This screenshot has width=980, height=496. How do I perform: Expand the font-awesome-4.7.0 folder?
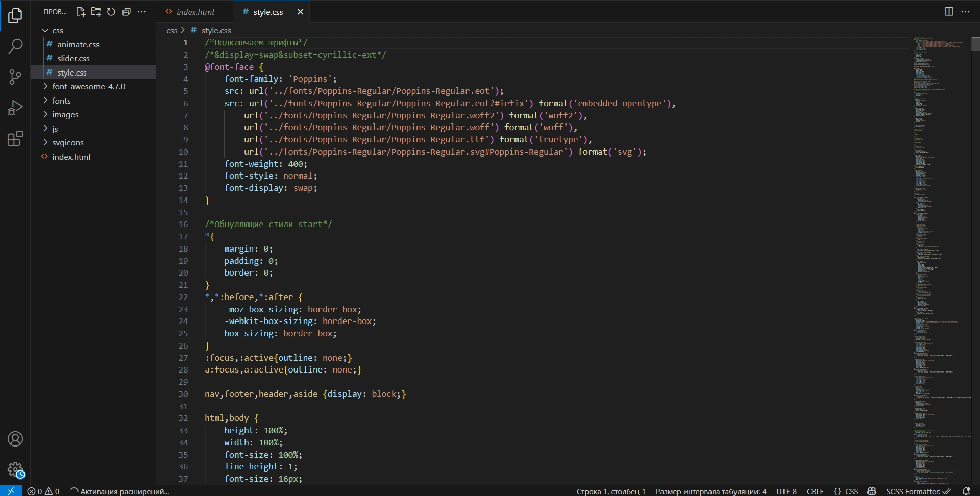point(88,87)
